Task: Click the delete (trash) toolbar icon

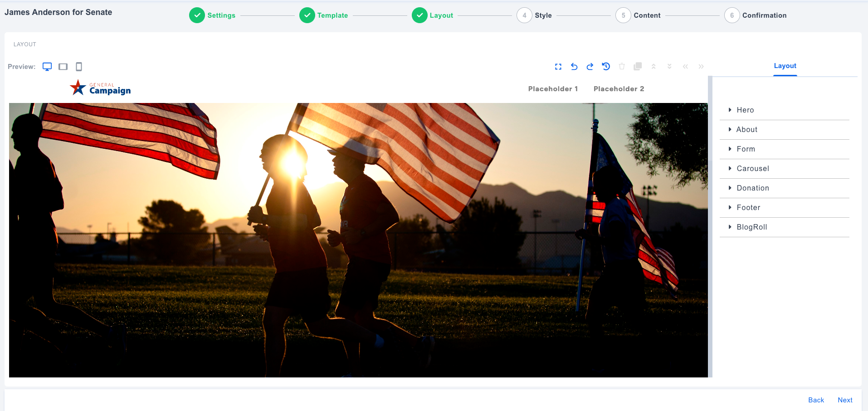Action: (x=622, y=66)
